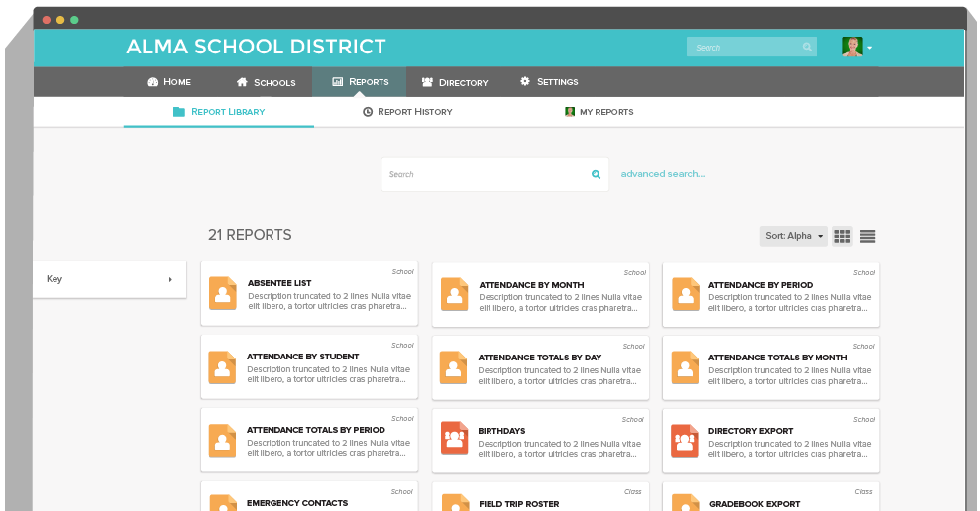Click the Attendance by Month report icon
This screenshot has width=980, height=511.
(455, 294)
